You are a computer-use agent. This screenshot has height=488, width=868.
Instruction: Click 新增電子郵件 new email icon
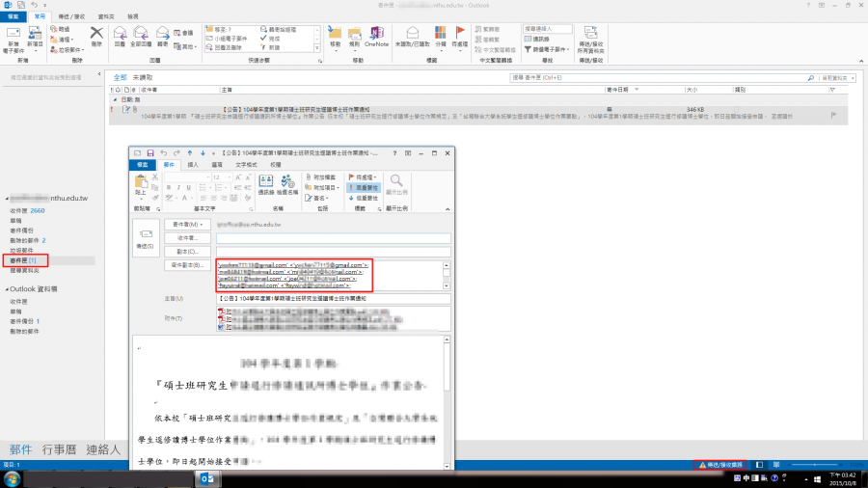click(x=14, y=37)
